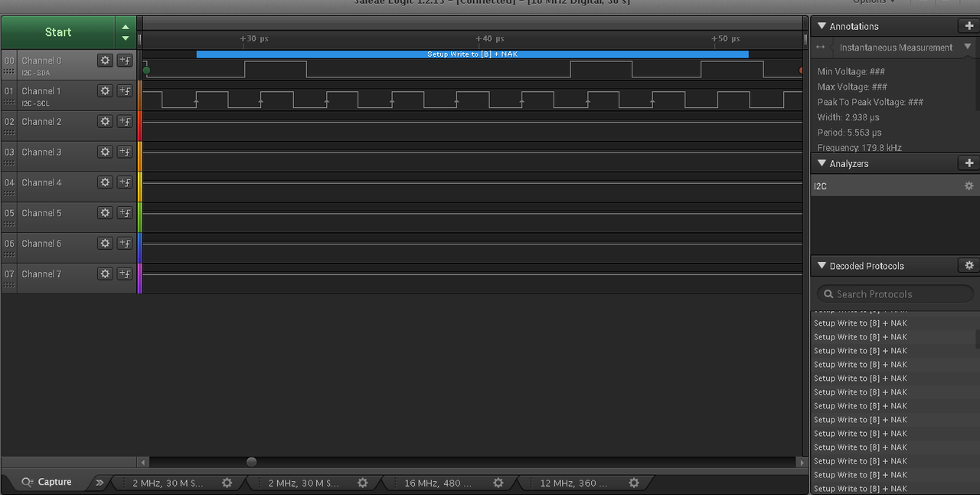Switch to the Capture tab
The image size is (980, 495).
[x=47, y=482]
